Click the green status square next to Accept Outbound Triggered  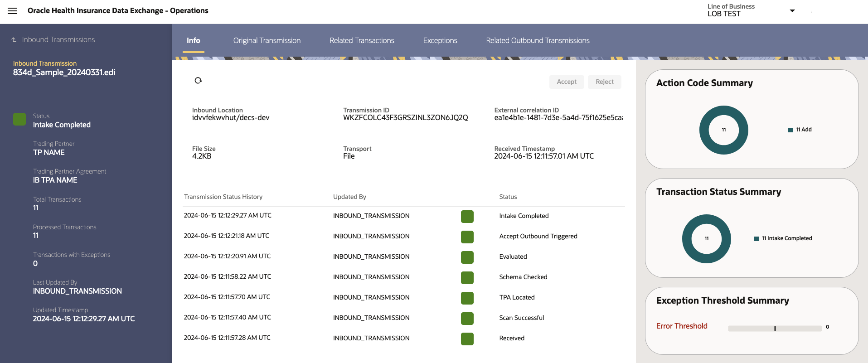click(467, 237)
